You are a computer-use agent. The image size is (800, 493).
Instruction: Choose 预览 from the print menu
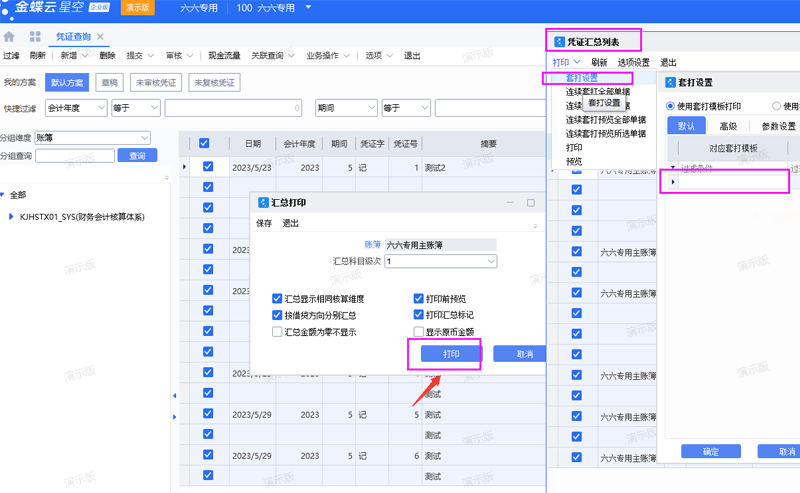574,161
